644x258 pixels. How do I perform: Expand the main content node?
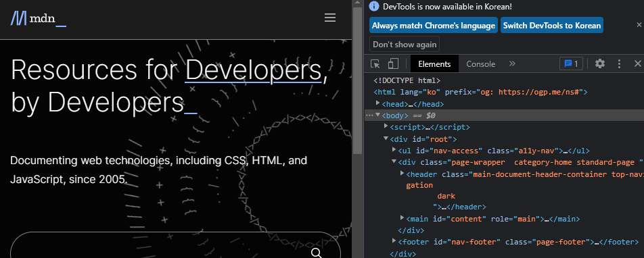pos(402,217)
